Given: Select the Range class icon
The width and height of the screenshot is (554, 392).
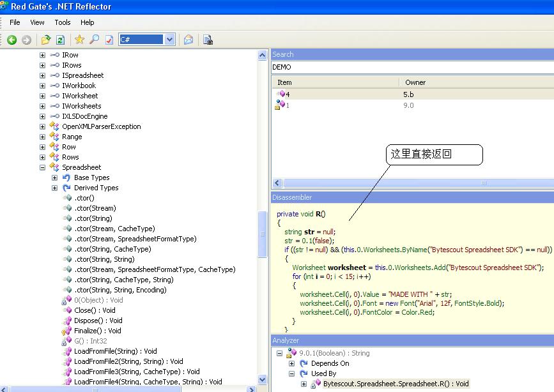Looking at the screenshot, I should (x=54, y=137).
